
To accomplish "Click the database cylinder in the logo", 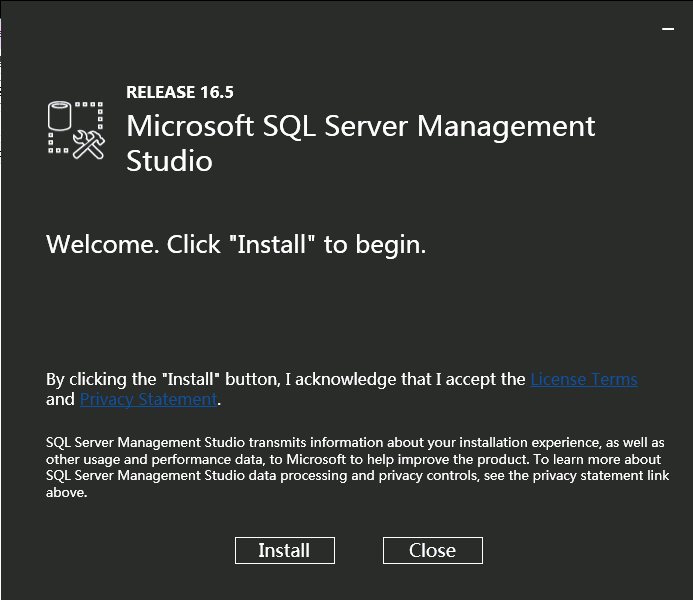I will pyautogui.click(x=59, y=116).
